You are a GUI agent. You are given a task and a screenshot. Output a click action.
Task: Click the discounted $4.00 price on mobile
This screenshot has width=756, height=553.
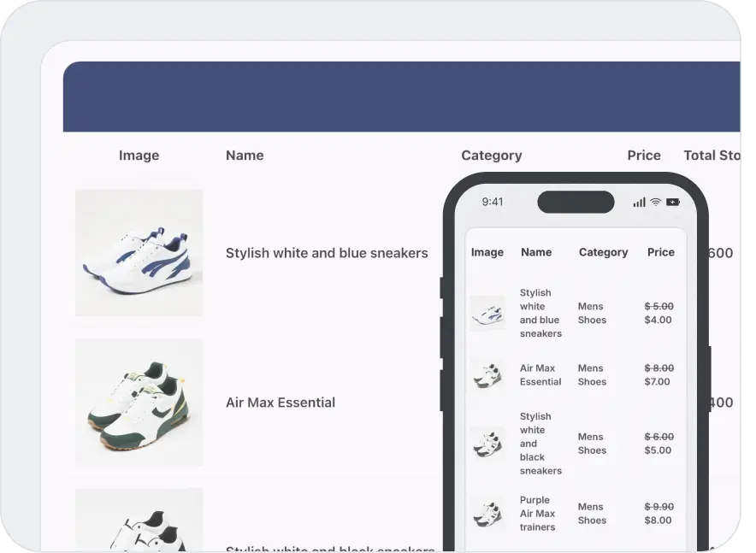tap(658, 320)
